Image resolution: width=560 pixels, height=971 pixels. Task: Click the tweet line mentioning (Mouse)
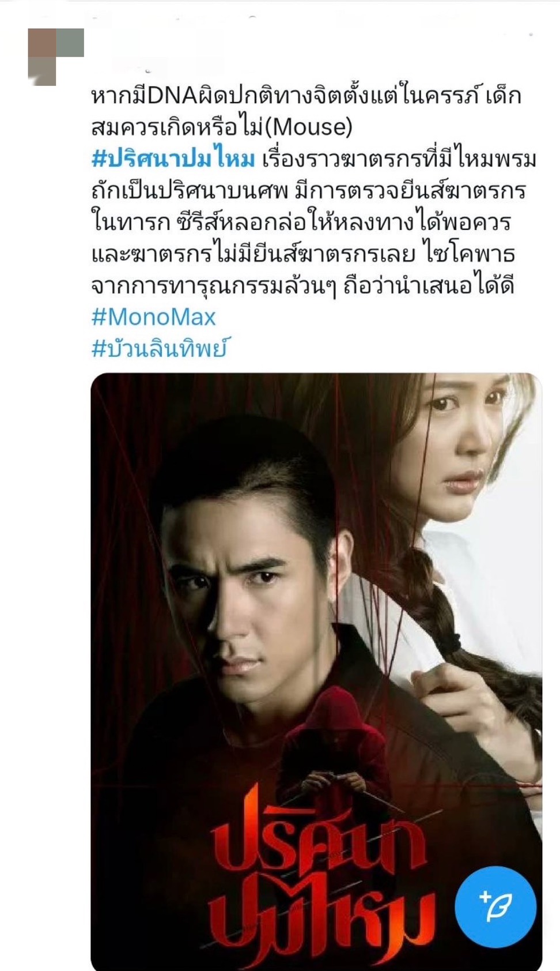pyautogui.click(x=221, y=127)
